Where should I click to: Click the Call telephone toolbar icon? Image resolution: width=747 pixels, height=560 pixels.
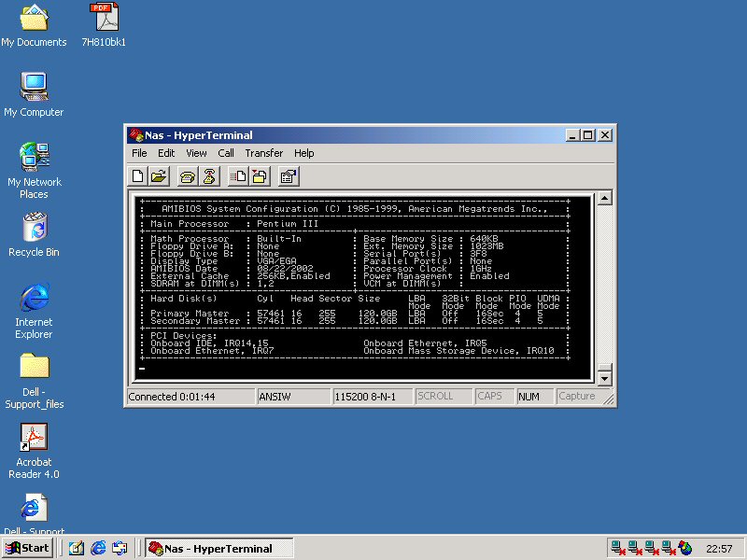pyautogui.click(x=188, y=176)
